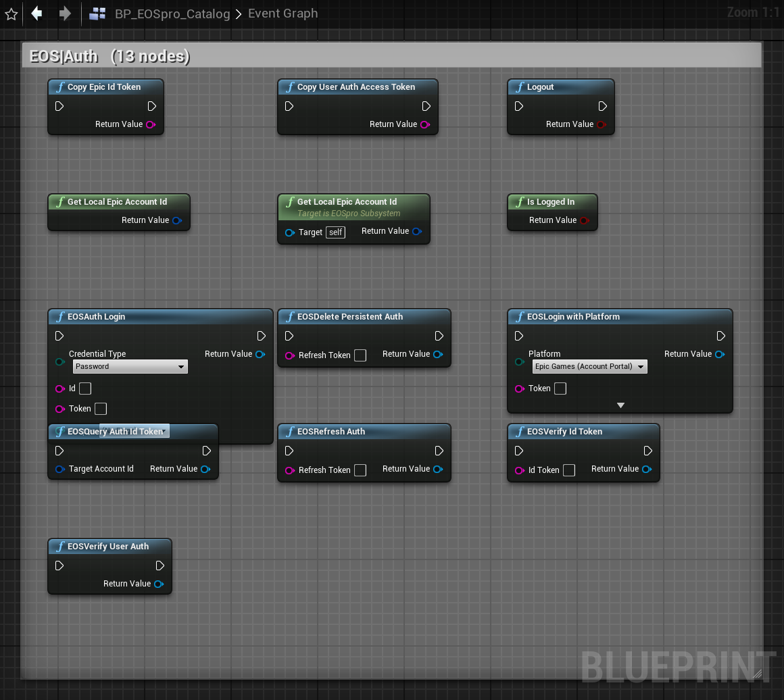Click Return Value pin on EOSVerify User Auth
This screenshot has width=784, height=700.
[x=159, y=584]
